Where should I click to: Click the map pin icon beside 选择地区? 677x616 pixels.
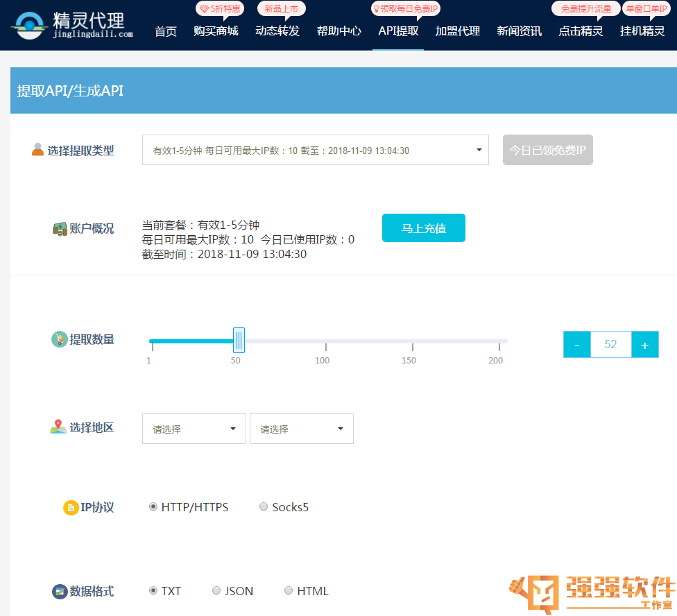tap(58, 427)
